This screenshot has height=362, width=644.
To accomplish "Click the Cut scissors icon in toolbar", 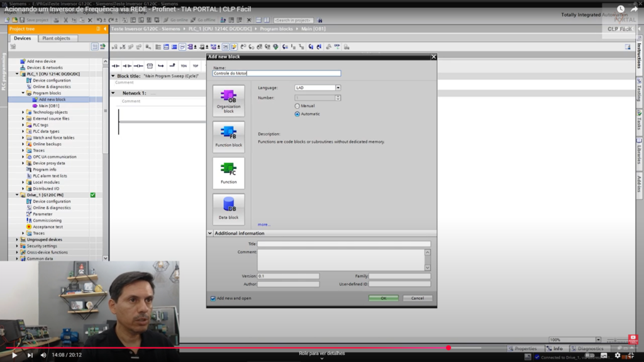I will [65, 20].
